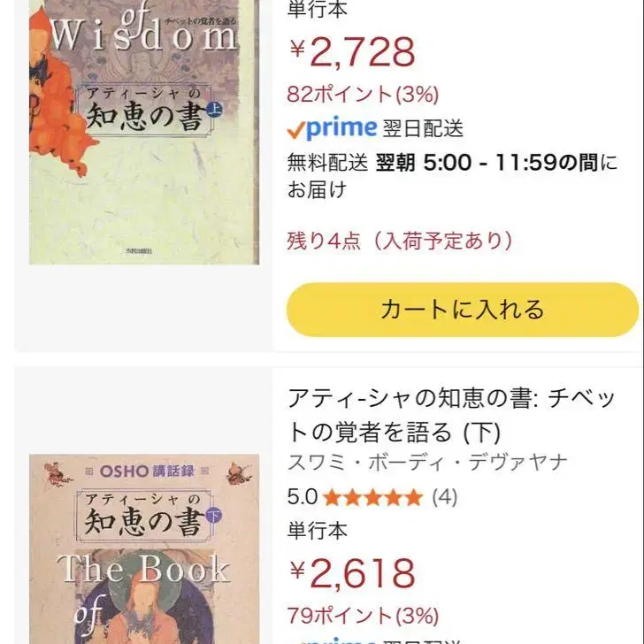Click the 5.0 rating score

pos(303,497)
